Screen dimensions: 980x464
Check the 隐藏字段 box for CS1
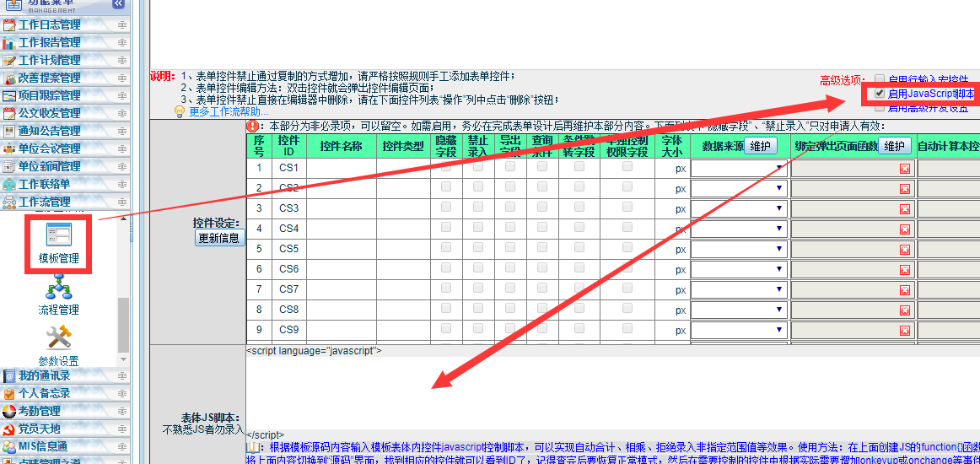(x=446, y=167)
